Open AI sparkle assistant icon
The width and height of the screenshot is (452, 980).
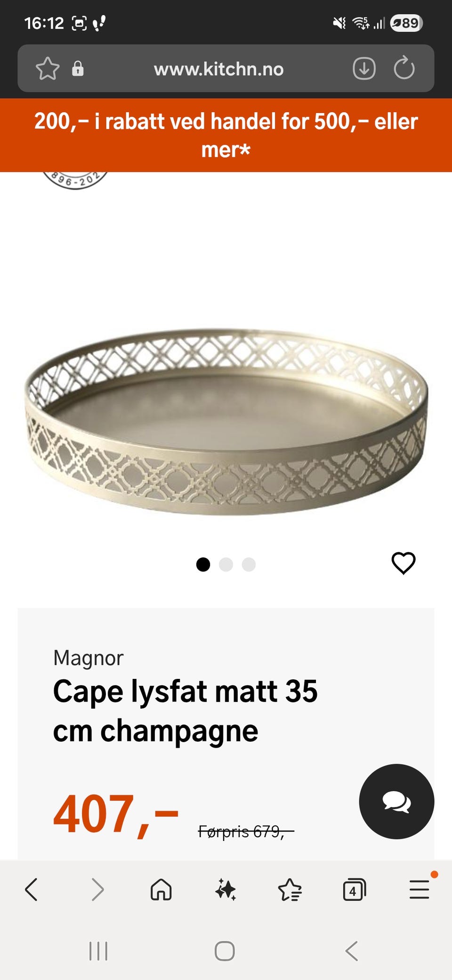coord(226,890)
